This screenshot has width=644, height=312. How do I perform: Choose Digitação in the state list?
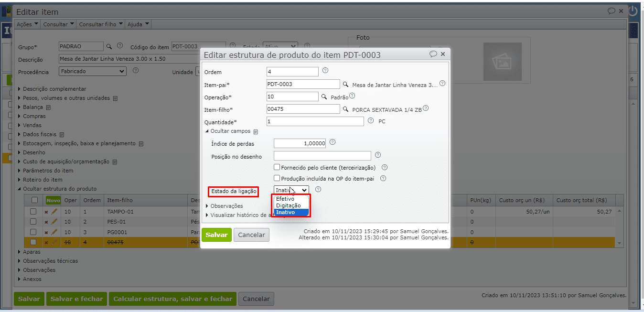292,205
